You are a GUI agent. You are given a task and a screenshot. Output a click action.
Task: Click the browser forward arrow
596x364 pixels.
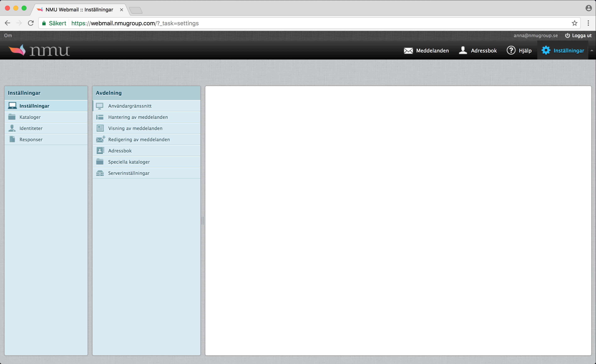[x=19, y=23]
